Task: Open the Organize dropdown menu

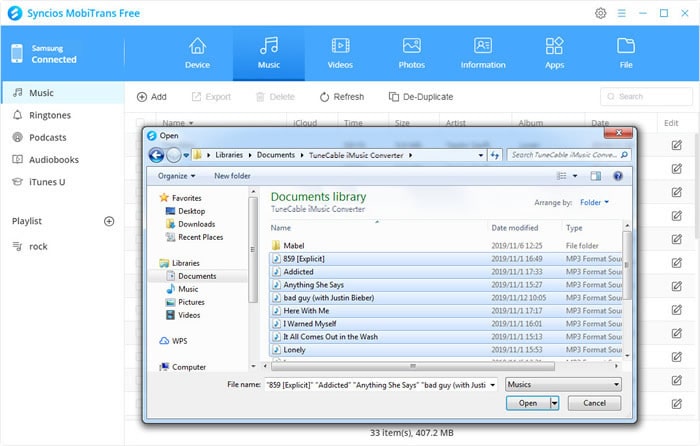Action: [176, 176]
